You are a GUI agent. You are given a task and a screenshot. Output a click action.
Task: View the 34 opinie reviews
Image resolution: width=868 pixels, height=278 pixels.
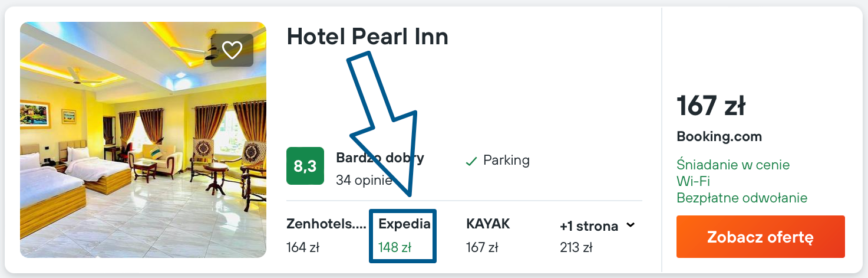pos(364,180)
